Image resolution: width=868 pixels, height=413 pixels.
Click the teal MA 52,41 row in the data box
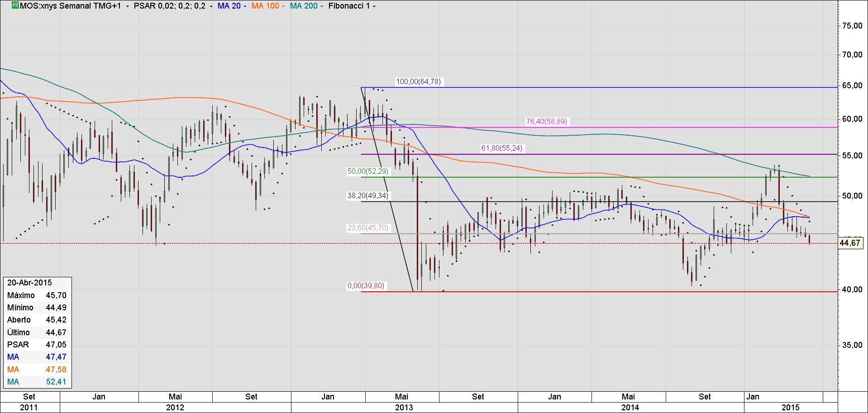[x=37, y=382]
